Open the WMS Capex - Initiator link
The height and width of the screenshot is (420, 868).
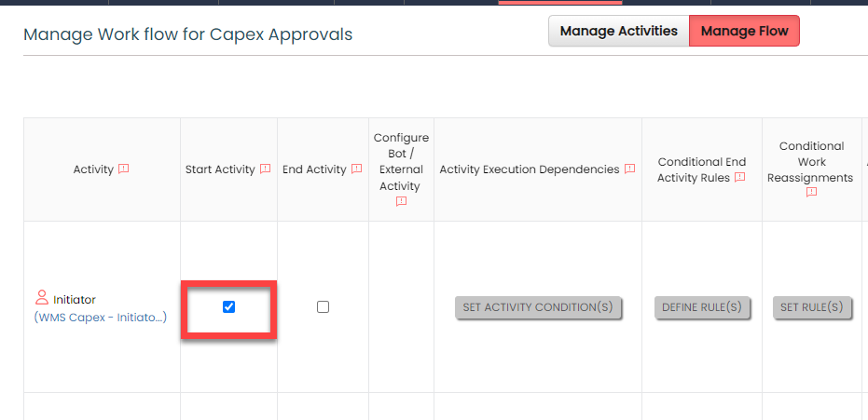(101, 318)
